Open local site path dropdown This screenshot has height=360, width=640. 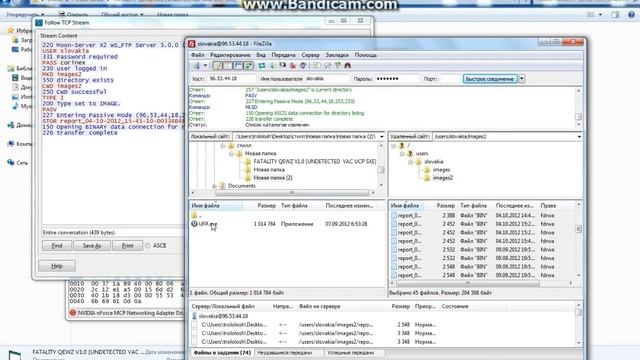(382, 137)
